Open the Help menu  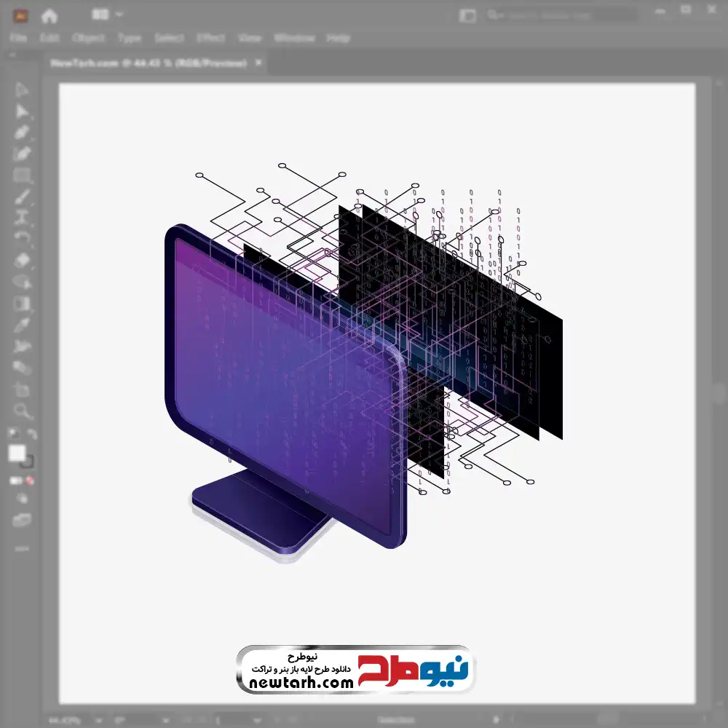point(338,38)
